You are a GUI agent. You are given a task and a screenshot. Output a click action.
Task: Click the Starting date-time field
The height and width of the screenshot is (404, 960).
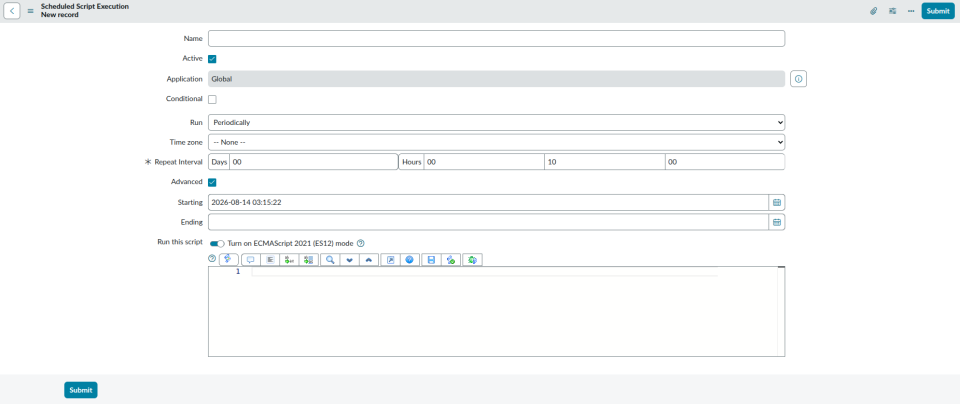[489, 203]
